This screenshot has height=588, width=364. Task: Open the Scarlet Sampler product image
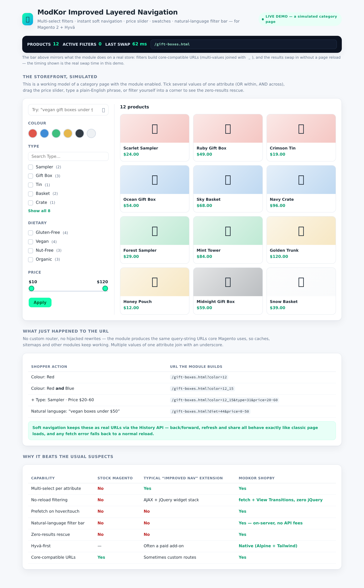[155, 128]
